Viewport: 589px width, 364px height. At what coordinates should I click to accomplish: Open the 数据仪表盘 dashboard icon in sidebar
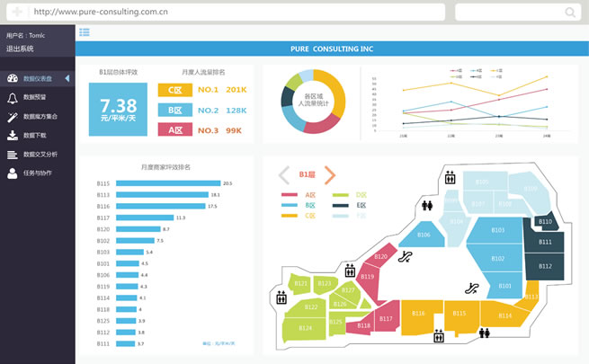point(13,78)
